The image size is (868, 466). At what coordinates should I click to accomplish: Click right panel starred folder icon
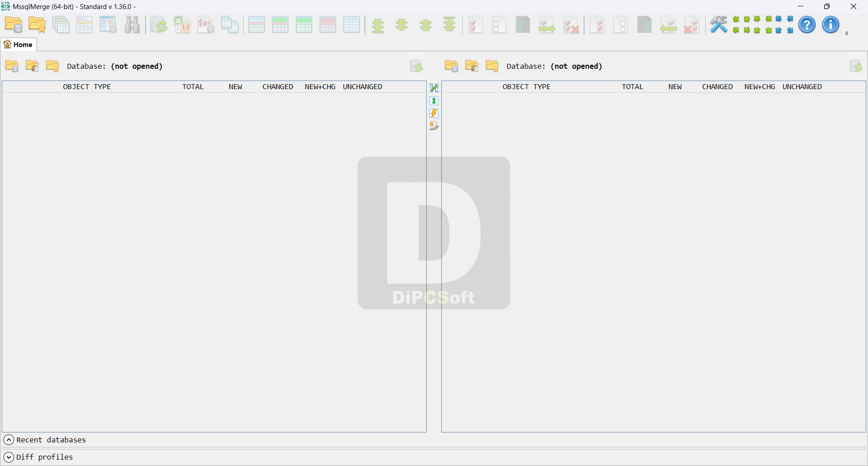pos(492,66)
